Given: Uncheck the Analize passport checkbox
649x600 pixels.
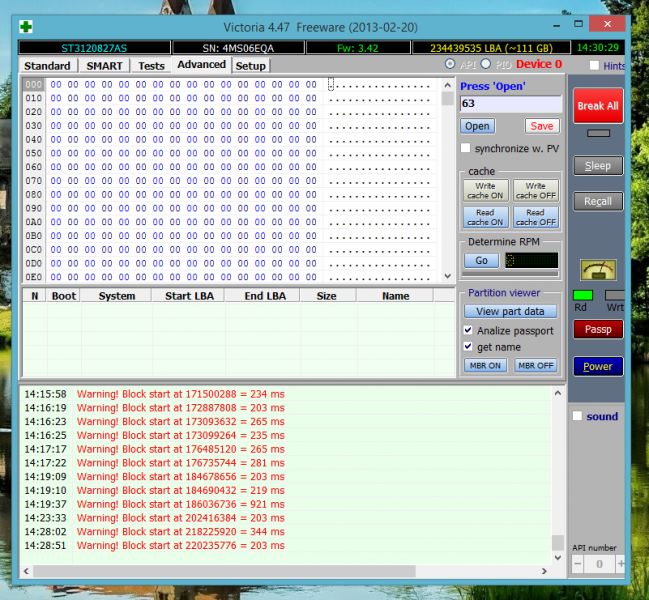Looking at the screenshot, I should click(468, 330).
